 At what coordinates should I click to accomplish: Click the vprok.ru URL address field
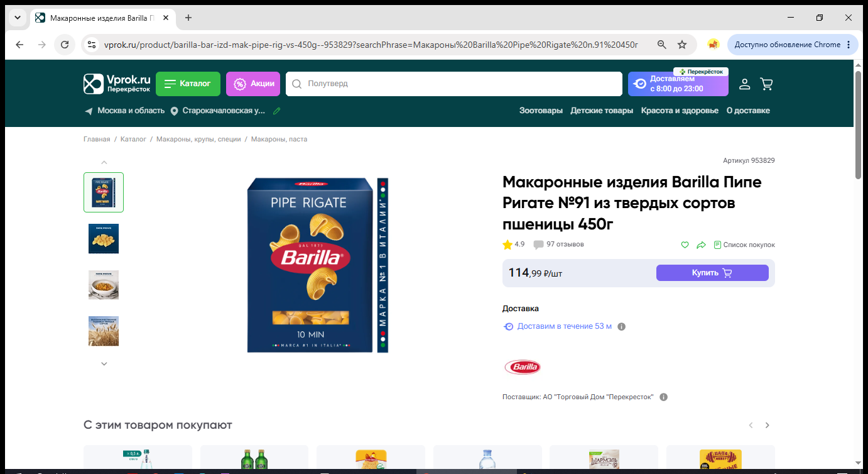click(371, 45)
